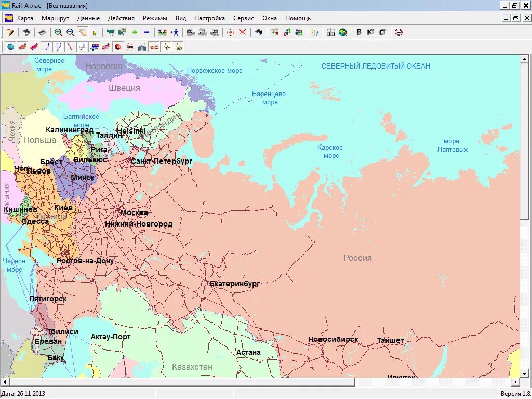The image size is (532, 399).
Task: Click the Минск city label
Action: click(x=83, y=178)
